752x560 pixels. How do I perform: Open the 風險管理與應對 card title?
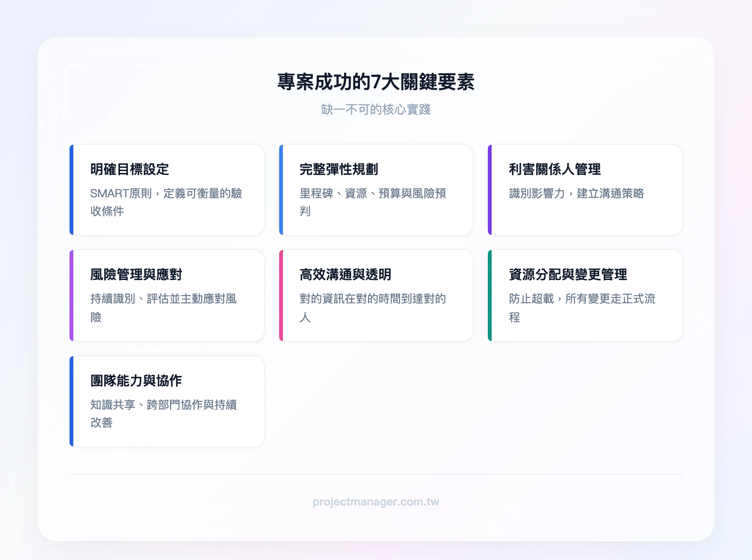(x=136, y=275)
